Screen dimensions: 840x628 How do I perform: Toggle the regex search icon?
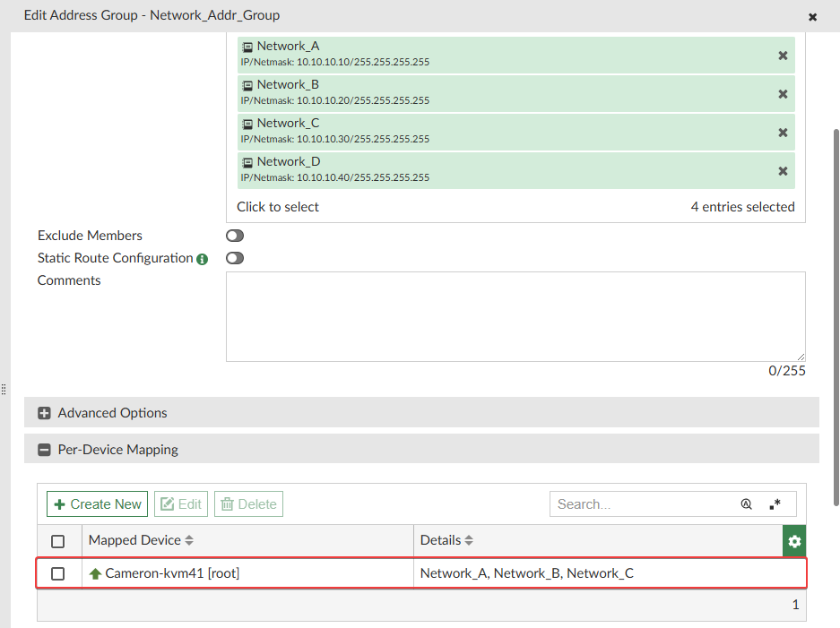[x=775, y=504]
